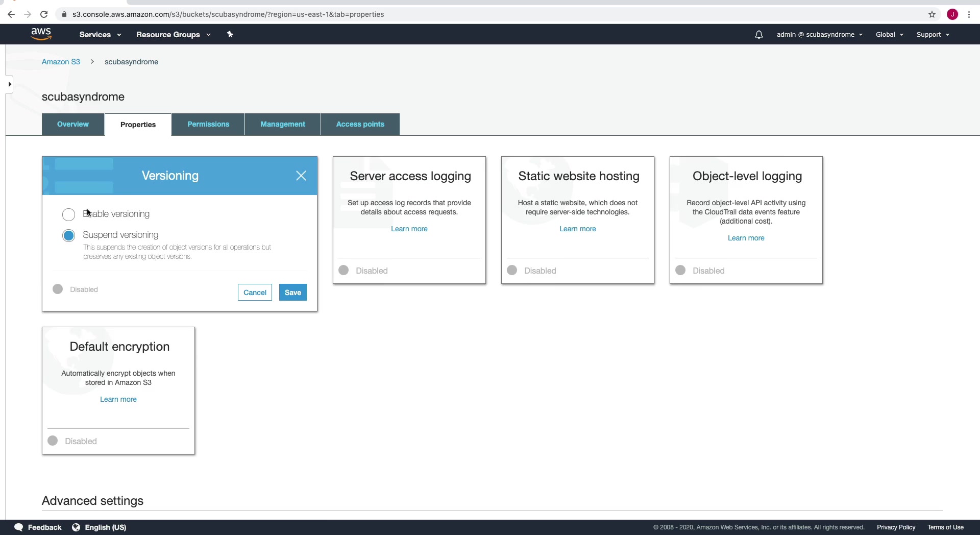Click the Advanced settings heading
The image size is (980, 535).
[x=92, y=501]
